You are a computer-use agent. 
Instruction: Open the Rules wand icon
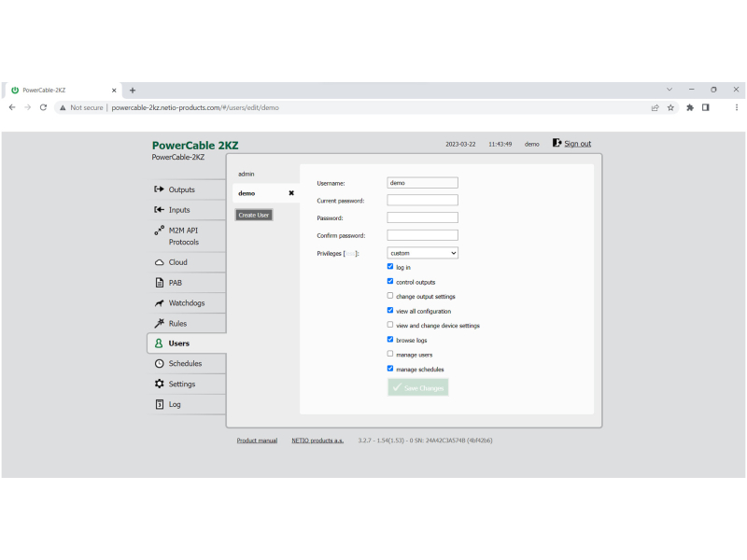click(159, 323)
